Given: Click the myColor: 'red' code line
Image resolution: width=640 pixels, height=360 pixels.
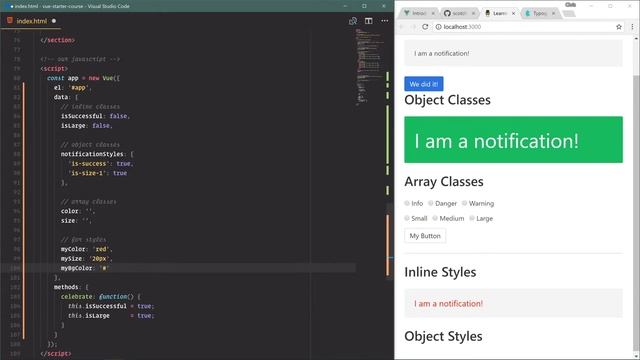Looking at the screenshot, I should [86, 249].
